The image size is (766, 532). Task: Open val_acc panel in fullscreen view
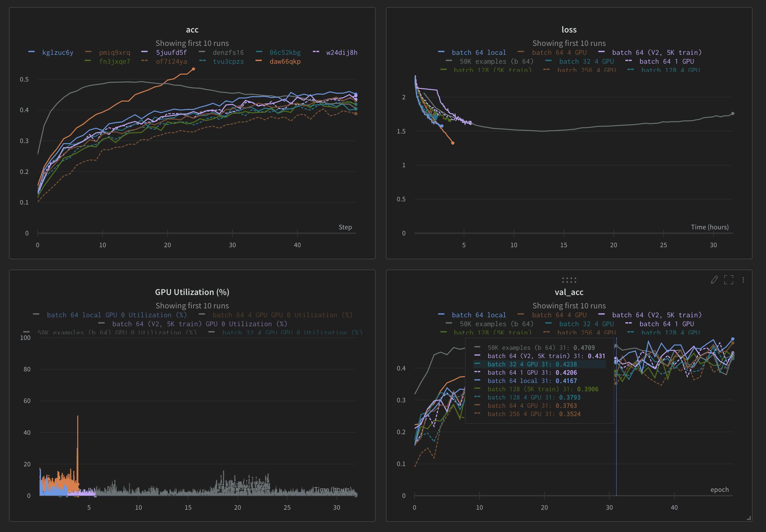729,280
